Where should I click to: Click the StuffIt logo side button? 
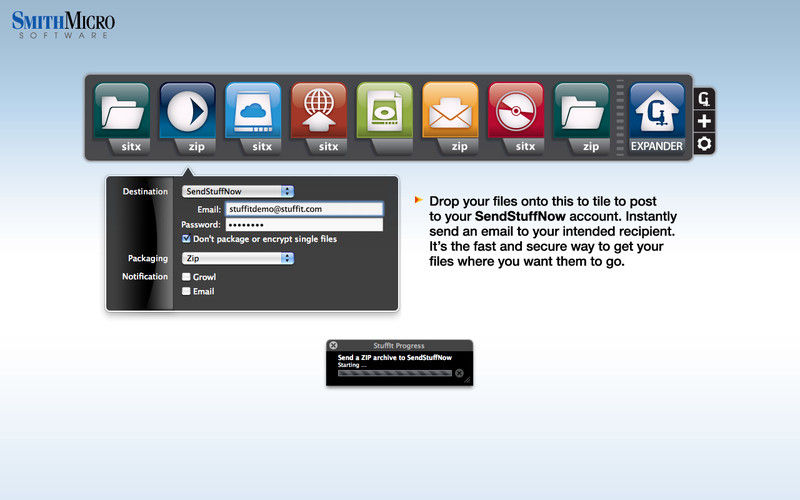click(x=704, y=99)
